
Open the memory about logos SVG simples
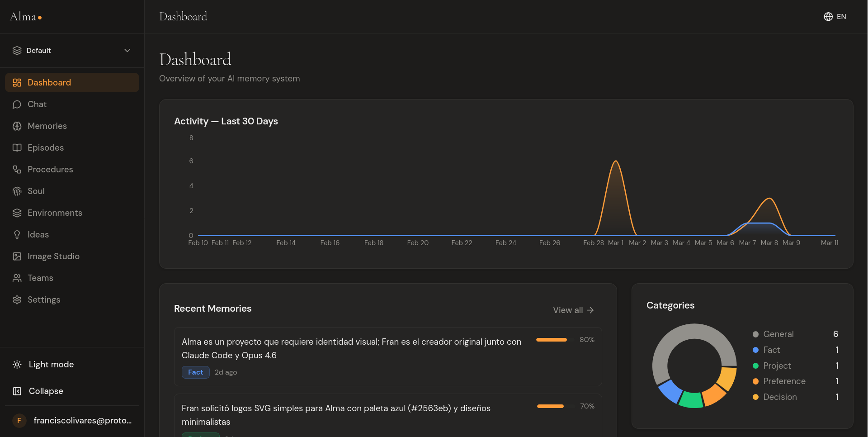click(388, 415)
